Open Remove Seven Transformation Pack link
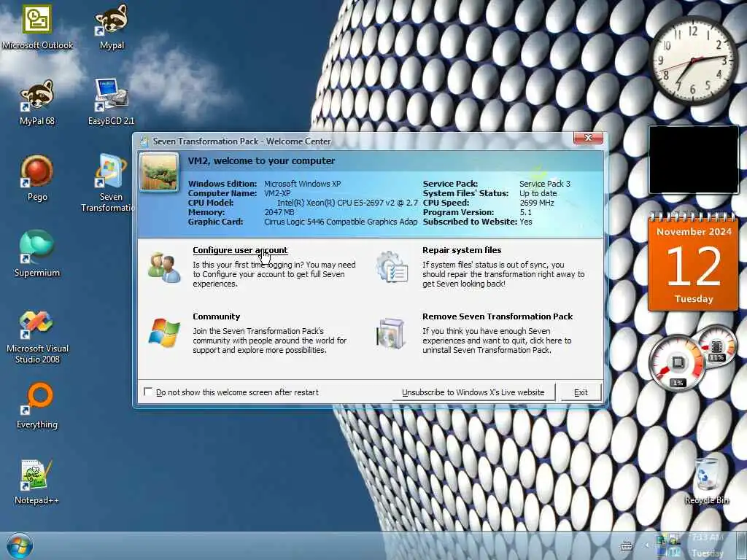Image resolution: width=747 pixels, height=560 pixels. 498,316
